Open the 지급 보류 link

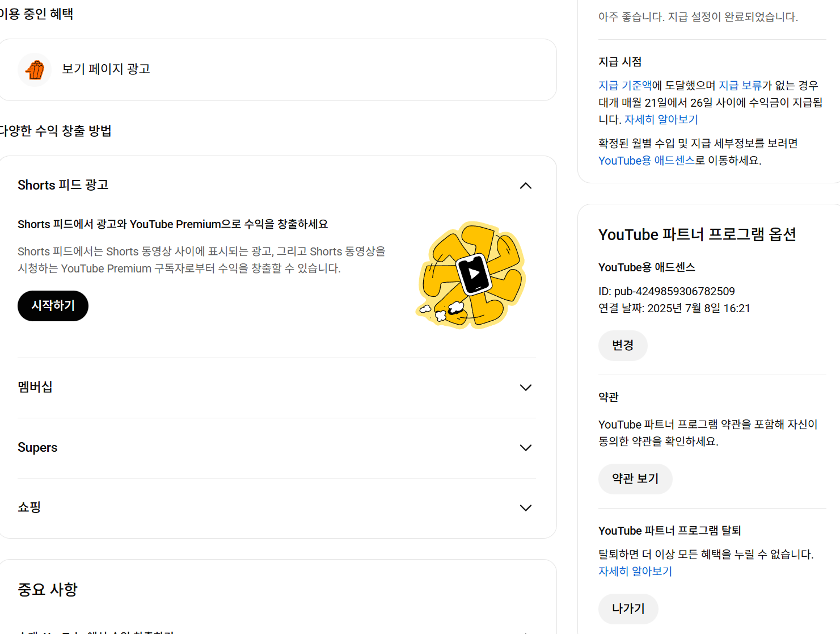740,86
